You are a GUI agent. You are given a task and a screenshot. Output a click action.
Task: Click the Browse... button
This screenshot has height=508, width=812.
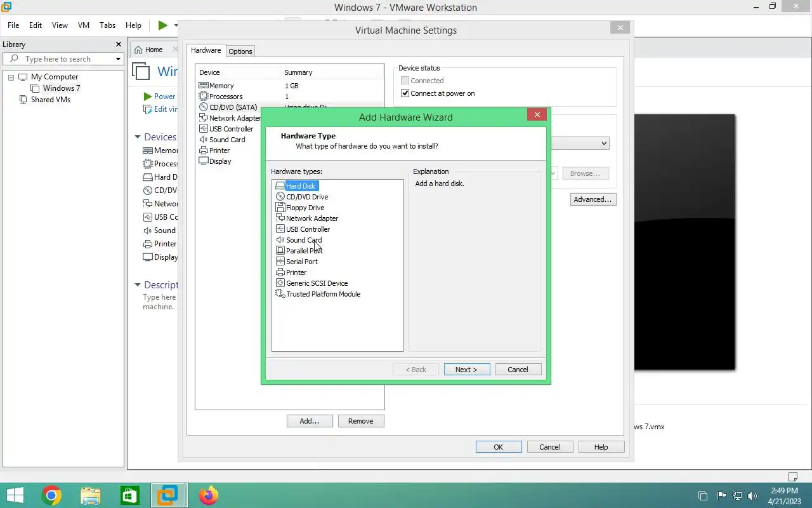(585, 173)
